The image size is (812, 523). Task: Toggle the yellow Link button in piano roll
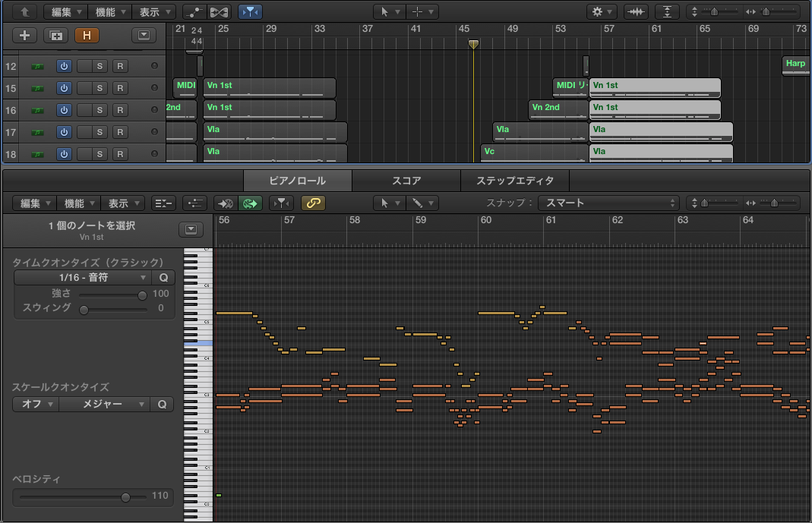click(313, 203)
